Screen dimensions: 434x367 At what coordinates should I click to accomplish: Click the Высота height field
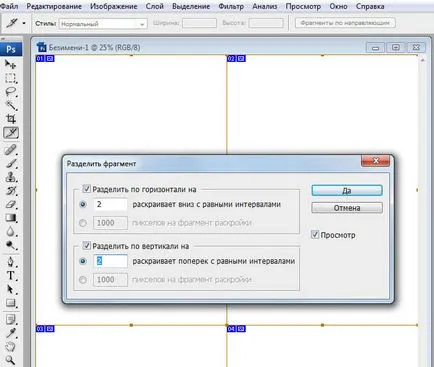[x=266, y=23]
